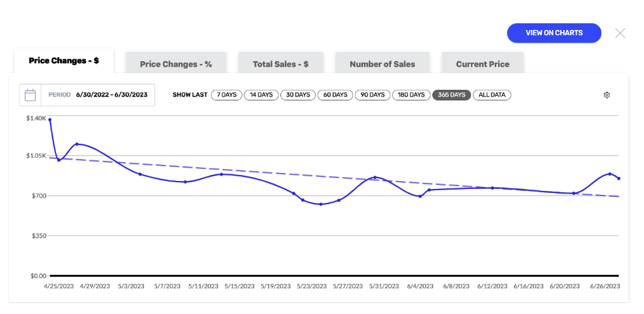Viewport: 644px width, 314px height.
Task: Open chart settings gear icon
Action: point(607,95)
